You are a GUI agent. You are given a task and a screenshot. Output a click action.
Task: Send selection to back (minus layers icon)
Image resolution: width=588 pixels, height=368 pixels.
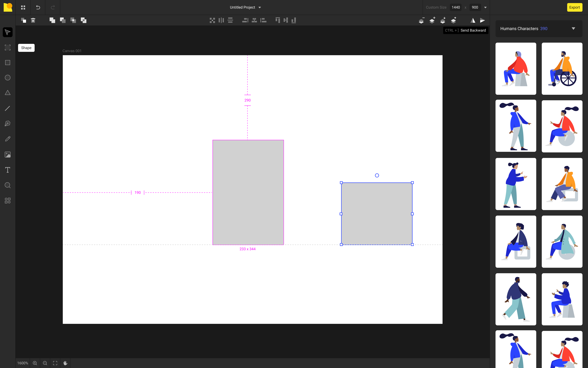point(422,20)
